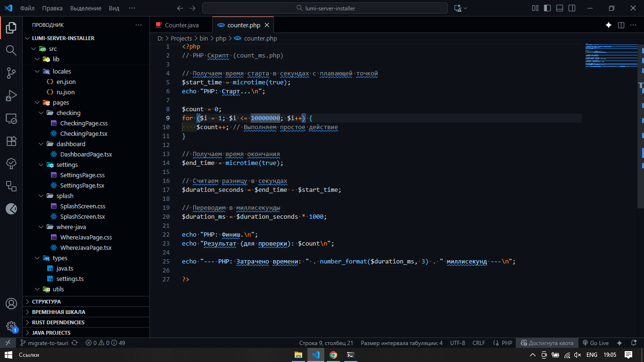Toggle the bottom panel layout button
The height and width of the screenshot is (362, 644).
560,8
